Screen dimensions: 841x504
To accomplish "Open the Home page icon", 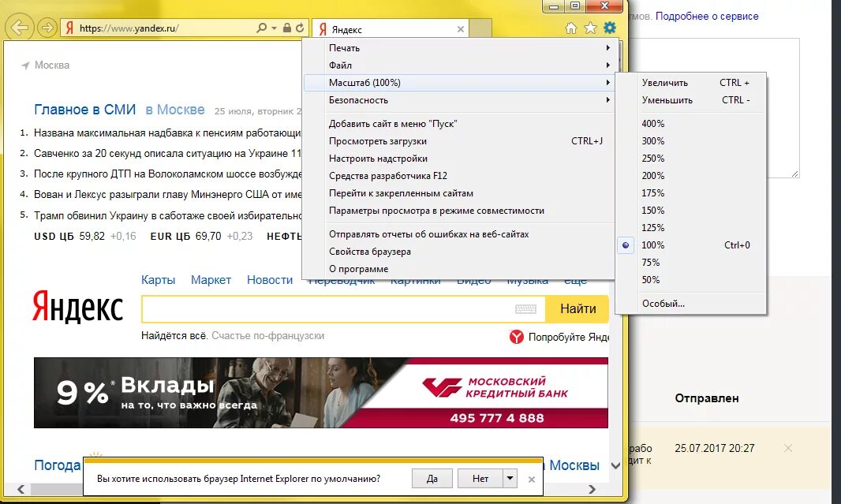I will coord(571,28).
